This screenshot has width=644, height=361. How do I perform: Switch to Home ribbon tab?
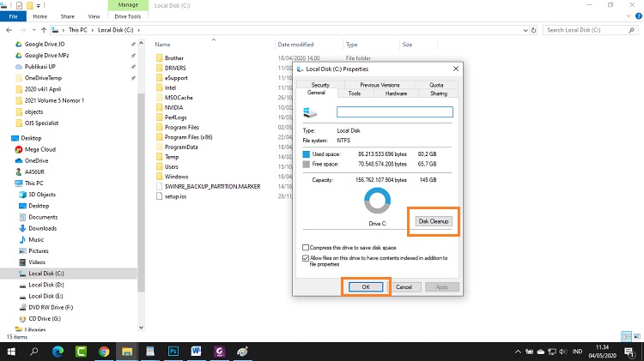39,16
